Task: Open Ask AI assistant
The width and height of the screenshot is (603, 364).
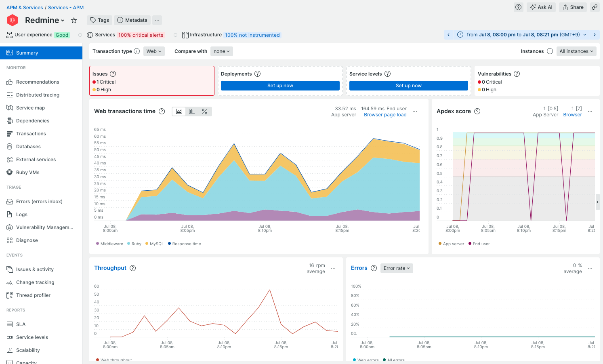Action: point(541,7)
